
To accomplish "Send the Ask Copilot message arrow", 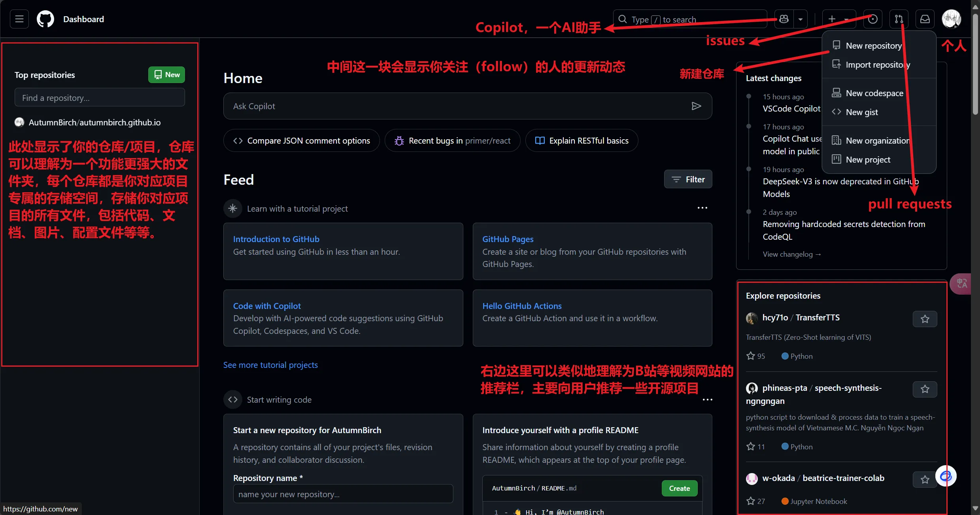I will tap(696, 106).
